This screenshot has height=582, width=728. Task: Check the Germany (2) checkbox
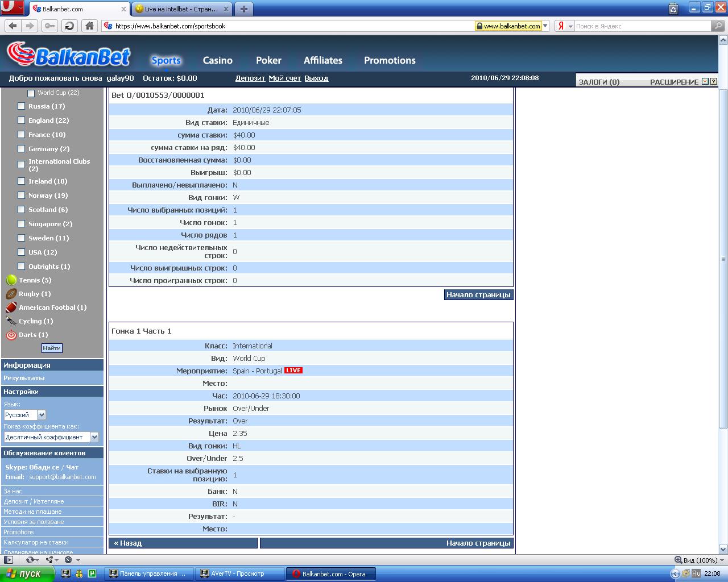tap(21, 149)
